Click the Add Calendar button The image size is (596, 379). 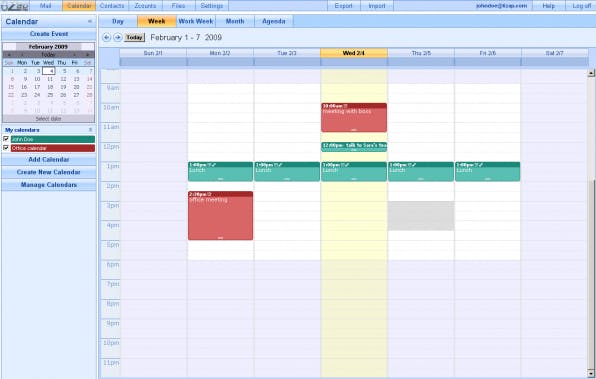49,160
